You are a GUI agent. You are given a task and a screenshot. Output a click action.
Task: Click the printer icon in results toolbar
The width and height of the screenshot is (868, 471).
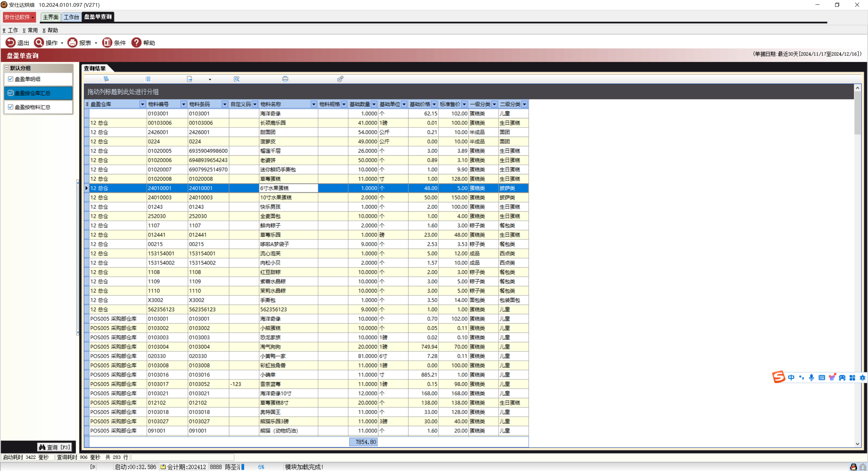coord(285,79)
